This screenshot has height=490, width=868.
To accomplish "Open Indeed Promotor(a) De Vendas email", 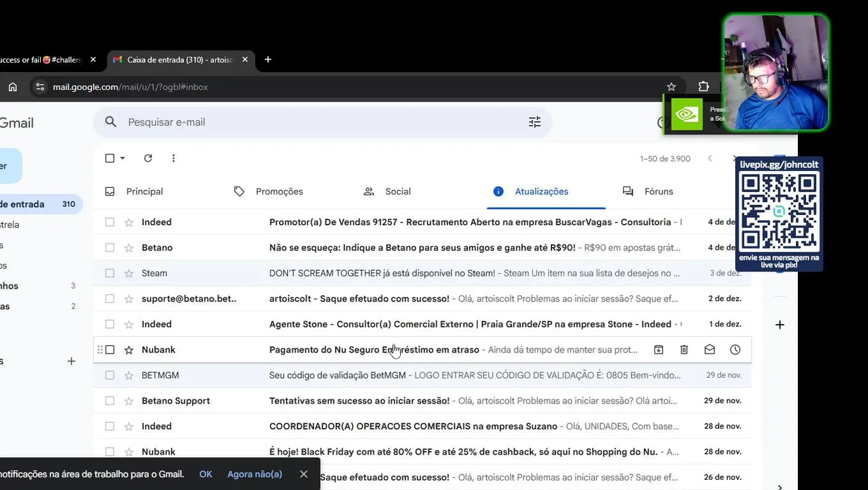I will tap(422, 222).
